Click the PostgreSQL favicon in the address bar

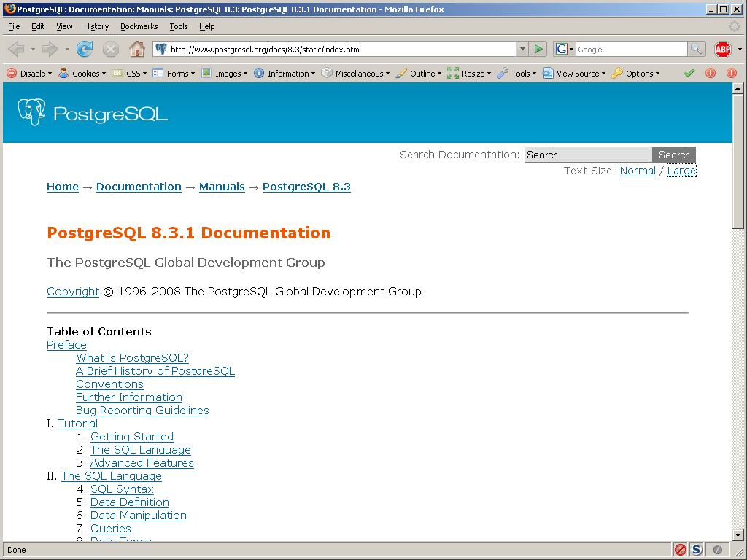pos(161,49)
